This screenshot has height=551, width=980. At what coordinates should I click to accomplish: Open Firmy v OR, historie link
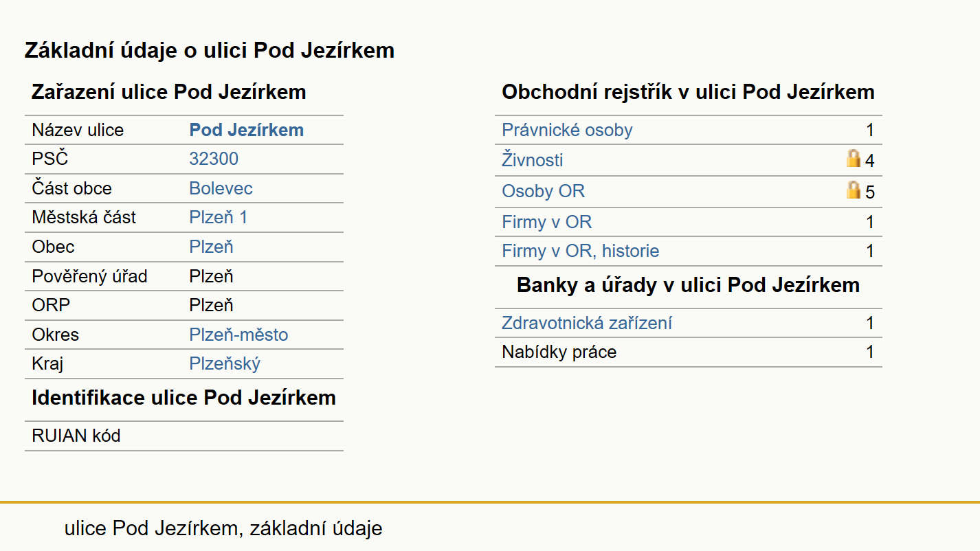tap(580, 251)
